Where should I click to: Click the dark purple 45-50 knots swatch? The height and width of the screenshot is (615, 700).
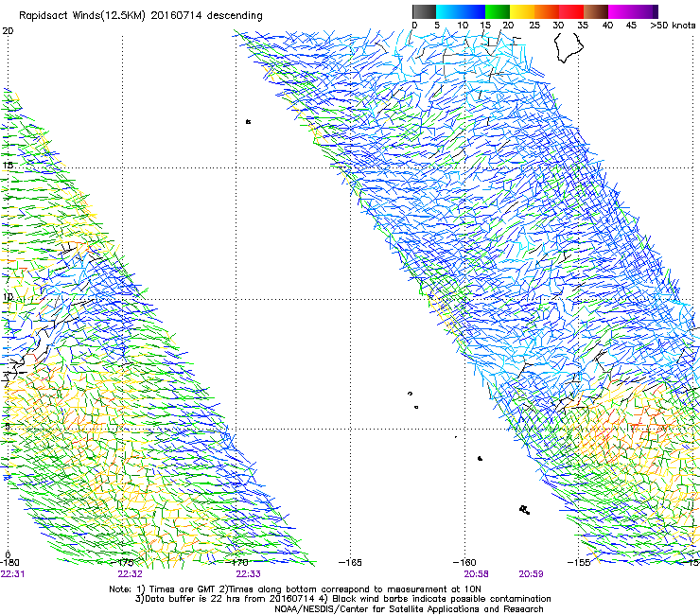point(645,11)
